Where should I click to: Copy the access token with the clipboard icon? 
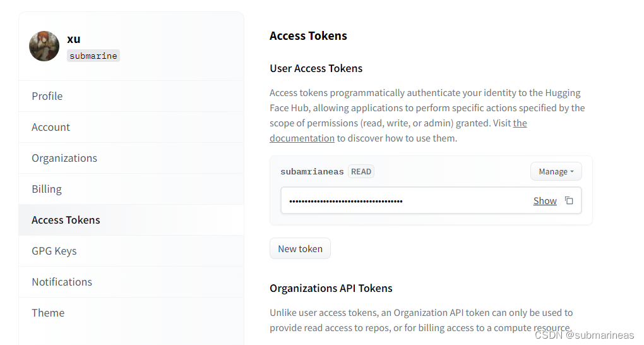point(569,201)
